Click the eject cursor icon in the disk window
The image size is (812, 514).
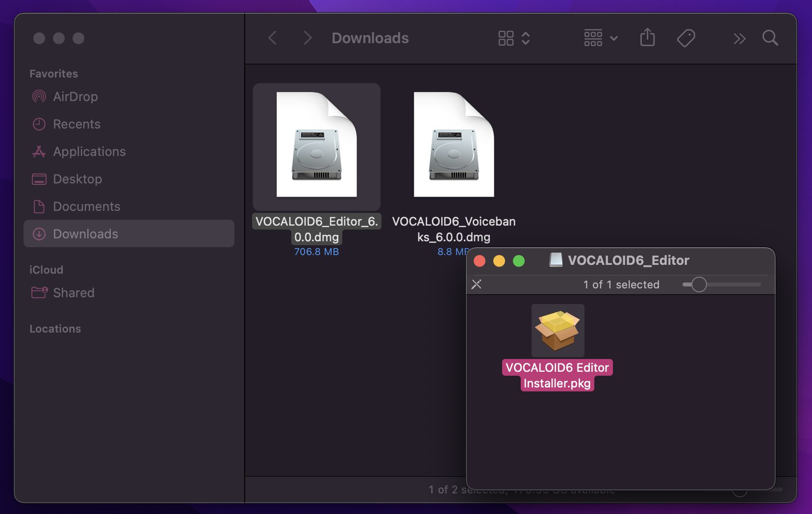click(x=477, y=284)
